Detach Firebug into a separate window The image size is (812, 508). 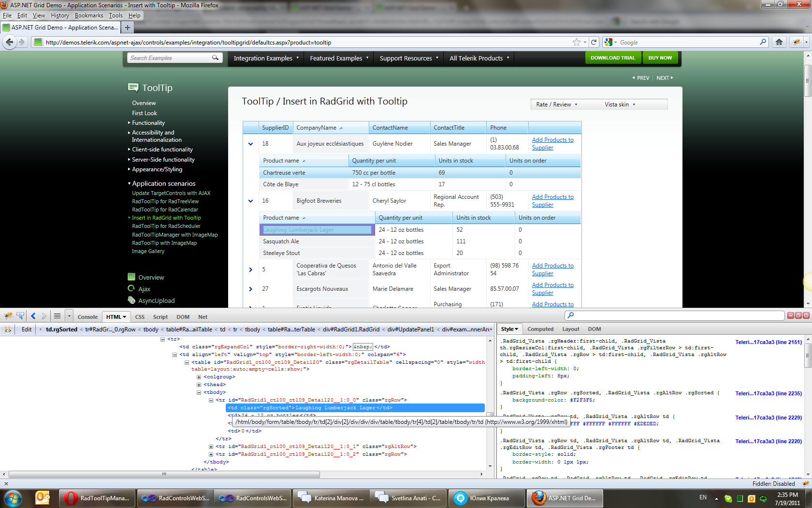[798, 315]
